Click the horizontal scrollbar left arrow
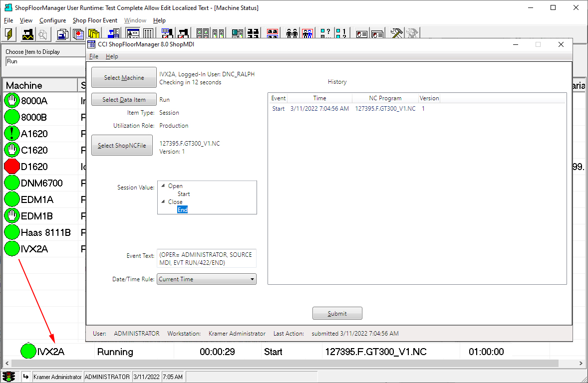The image size is (588, 383). pyautogui.click(x=7, y=363)
